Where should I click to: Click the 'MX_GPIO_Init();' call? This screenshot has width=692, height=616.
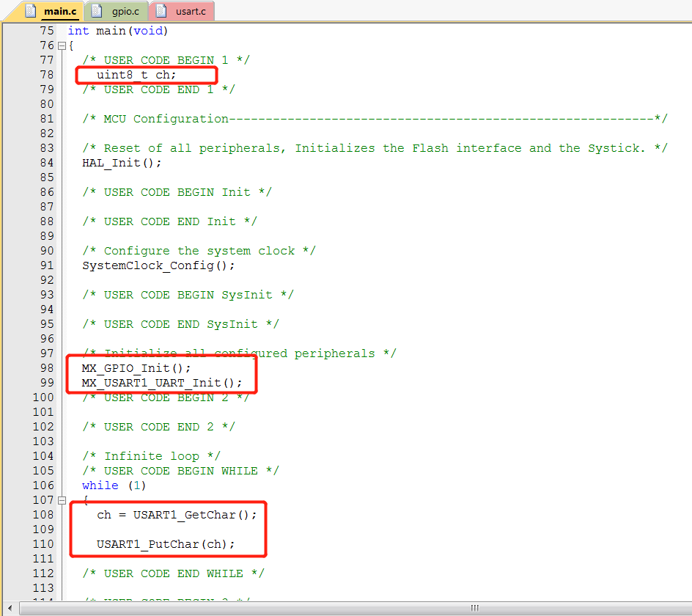pyautogui.click(x=136, y=368)
